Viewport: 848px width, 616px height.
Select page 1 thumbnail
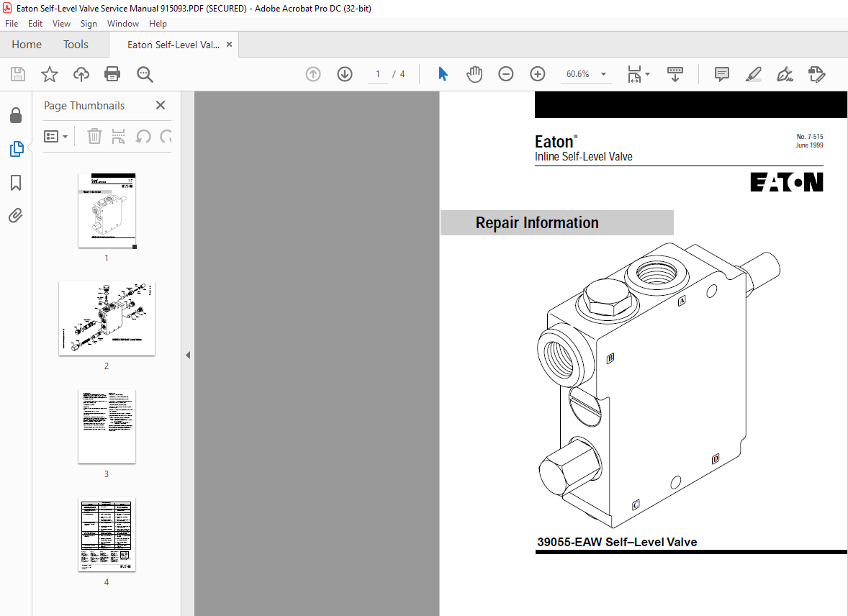pyautogui.click(x=107, y=210)
